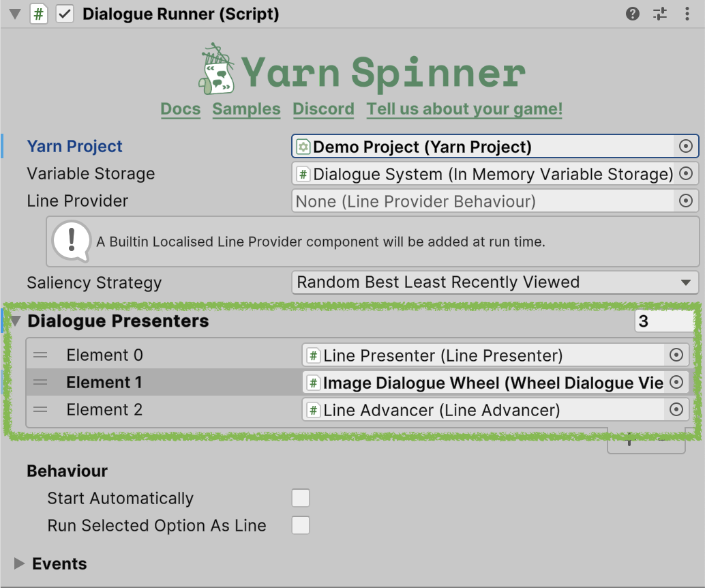Disable the Dialogue Runner script checkbox

(65, 14)
